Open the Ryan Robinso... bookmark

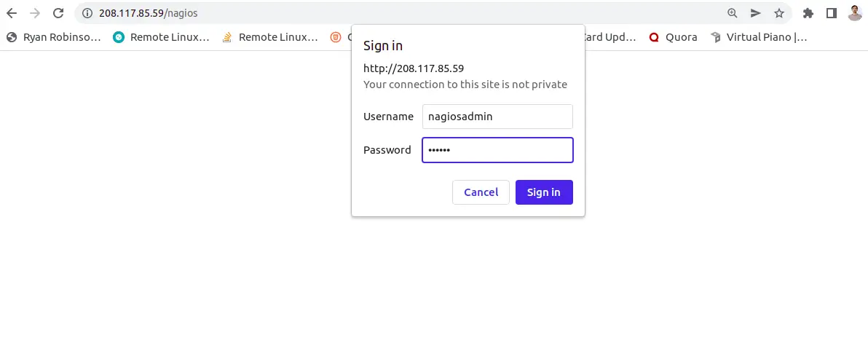pos(53,37)
